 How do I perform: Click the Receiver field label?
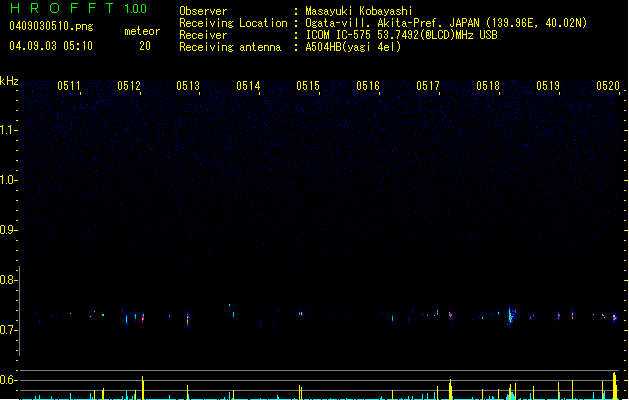(203, 35)
